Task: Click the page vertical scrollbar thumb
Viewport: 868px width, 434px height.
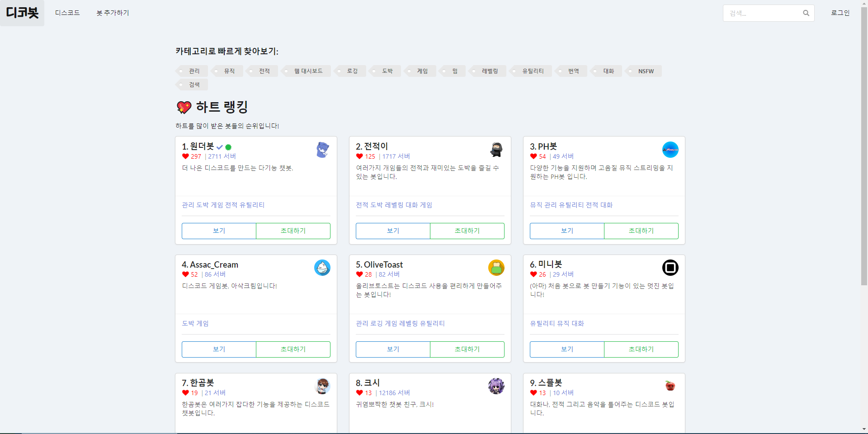Action: pyautogui.click(x=864, y=147)
